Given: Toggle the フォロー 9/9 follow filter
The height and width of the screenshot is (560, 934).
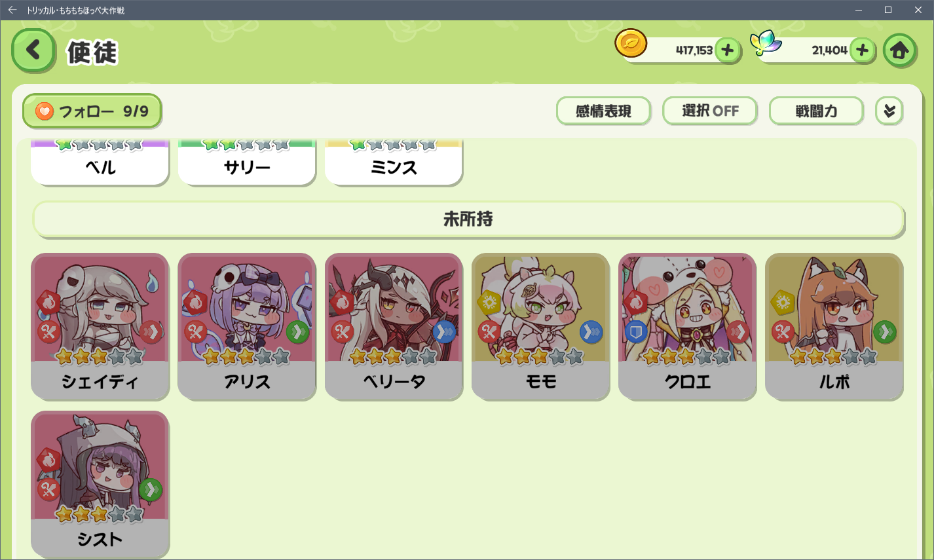Looking at the screenshot, I should 92,111.
